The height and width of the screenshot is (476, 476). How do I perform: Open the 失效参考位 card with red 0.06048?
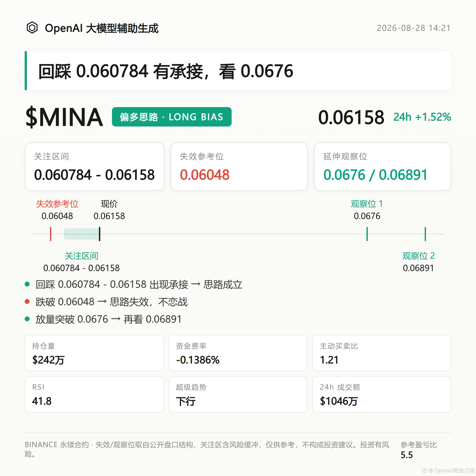point(239,167)
